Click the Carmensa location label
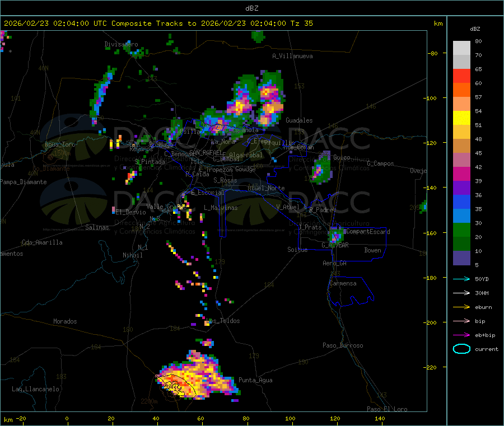 [343, 283]
